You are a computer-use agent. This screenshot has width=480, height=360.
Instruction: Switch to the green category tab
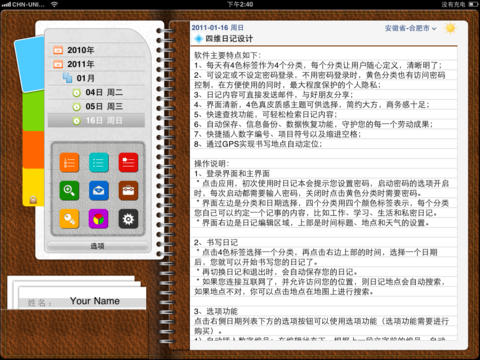click(33, 111)
